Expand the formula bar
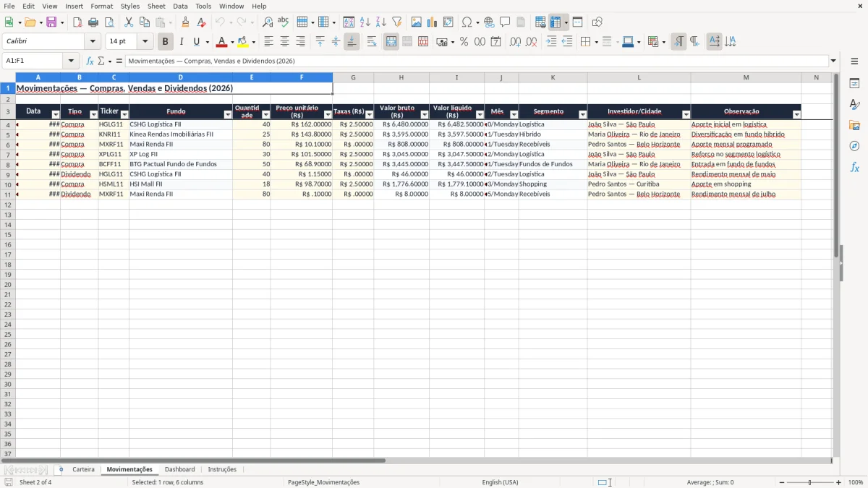The height and width of the screenshot is (488, 868). 833,61
